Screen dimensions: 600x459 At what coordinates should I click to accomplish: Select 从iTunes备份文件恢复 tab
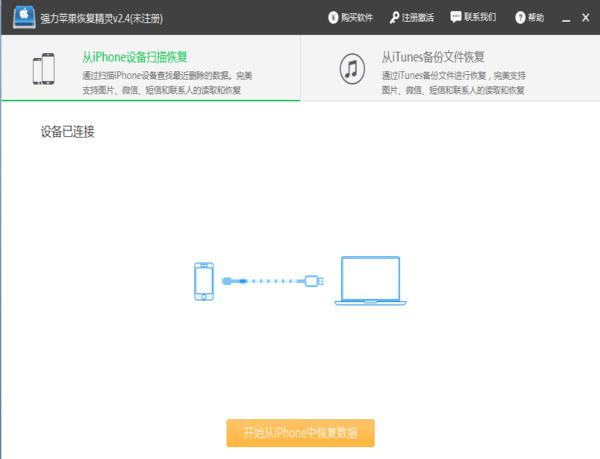[450, 68]
